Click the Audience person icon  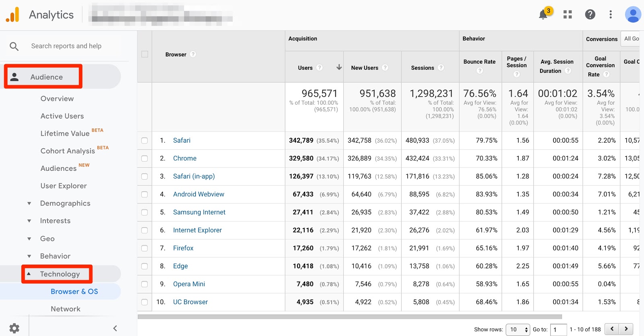[14, 77]
